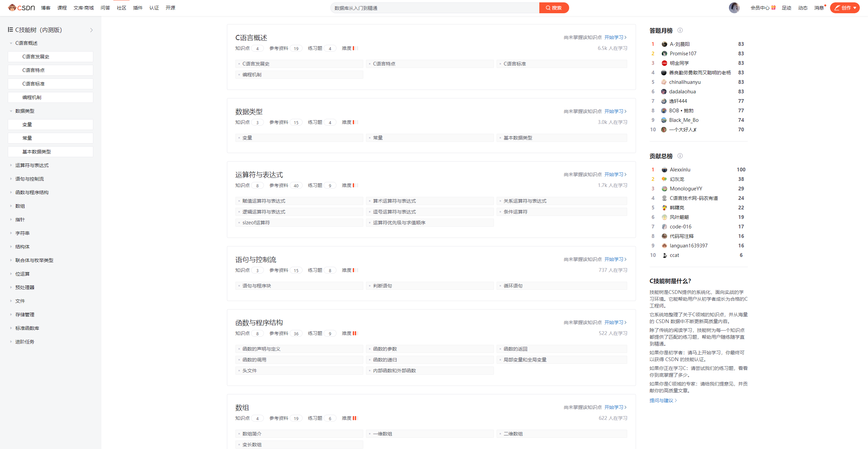
Task: Open the 创作 dropdown button
Action: coord(845,7)
